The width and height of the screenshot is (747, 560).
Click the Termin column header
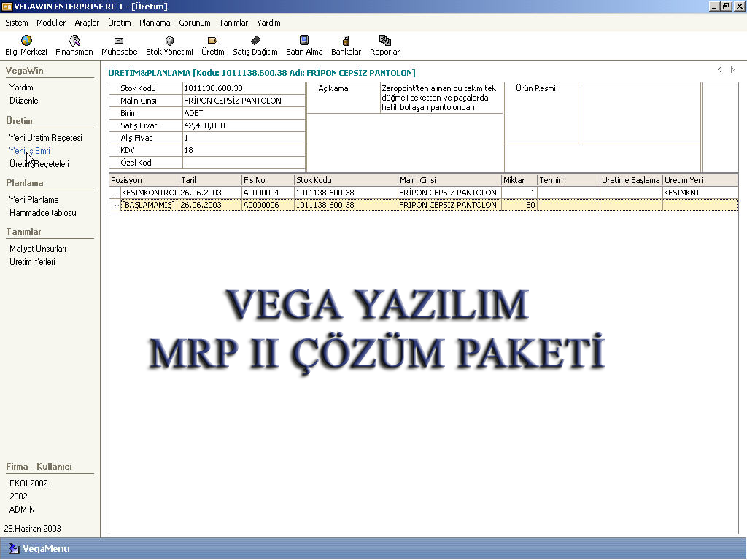click(x=568, y=180)
